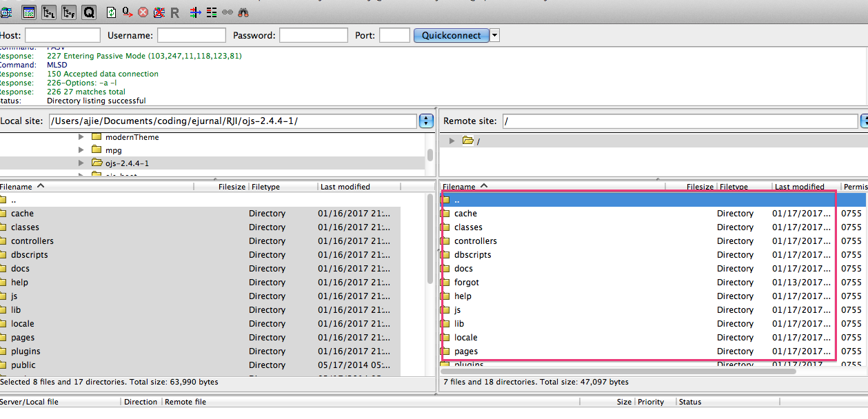
Task: Toggle local directory tree display
Action: click(49, 12)
